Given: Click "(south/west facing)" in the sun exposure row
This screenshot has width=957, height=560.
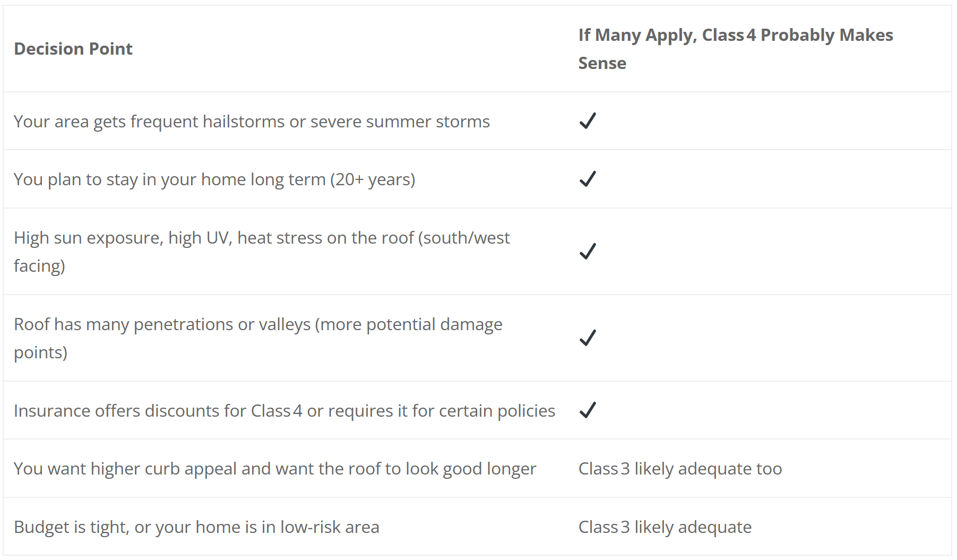Looking at the screenshot, I should [464, 238].
